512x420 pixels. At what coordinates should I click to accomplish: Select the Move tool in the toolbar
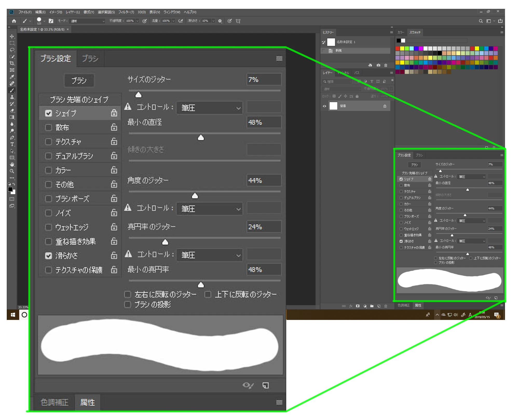point(12,36)
